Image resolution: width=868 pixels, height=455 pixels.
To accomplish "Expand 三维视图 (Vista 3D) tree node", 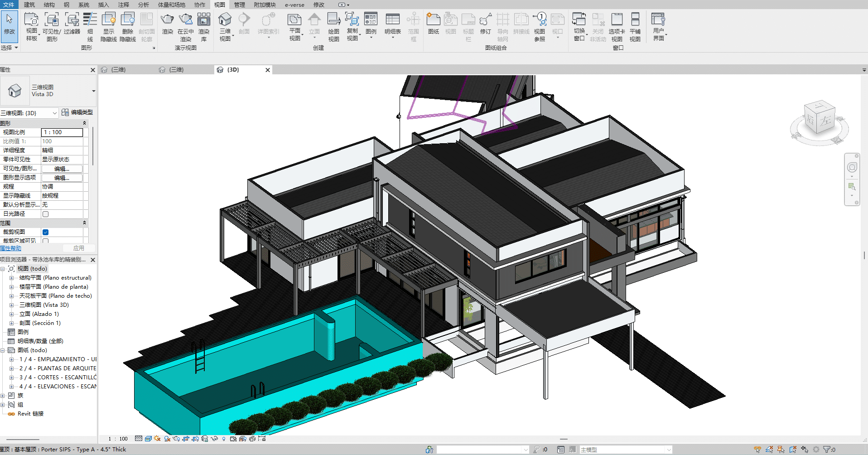I will coord(11,305).
